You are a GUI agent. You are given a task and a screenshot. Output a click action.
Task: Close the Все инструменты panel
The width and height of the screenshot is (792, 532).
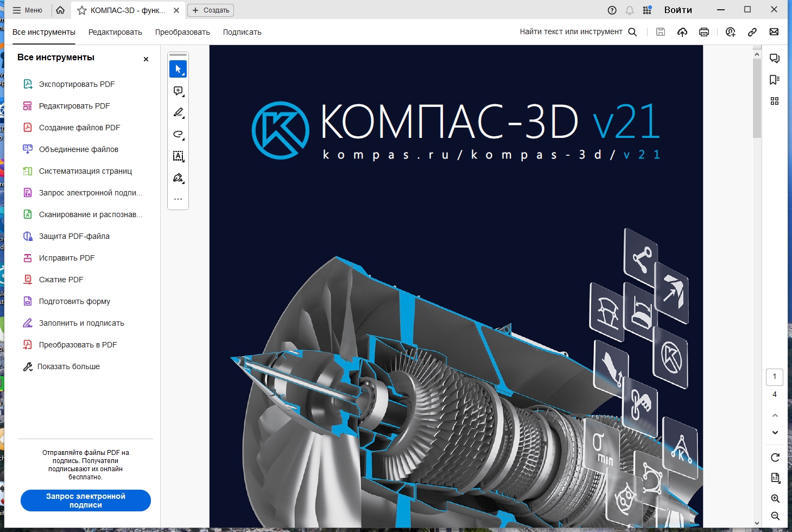pos(146,59)
